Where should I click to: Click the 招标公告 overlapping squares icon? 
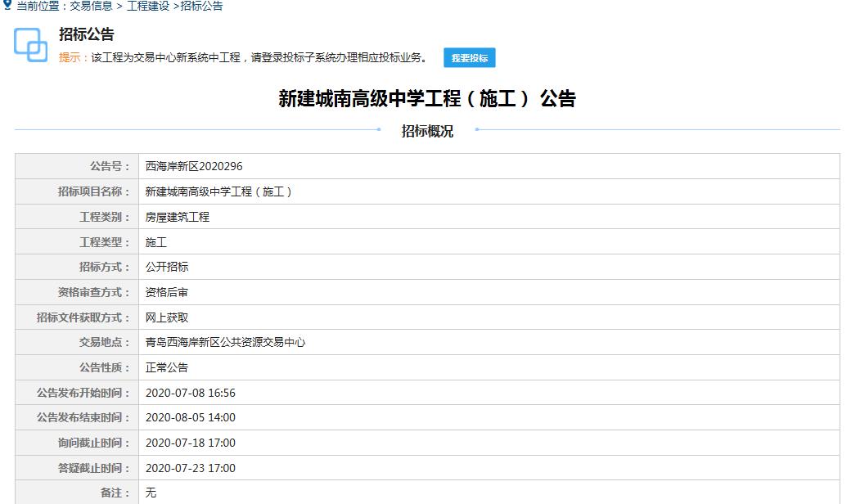pos(31,45)
